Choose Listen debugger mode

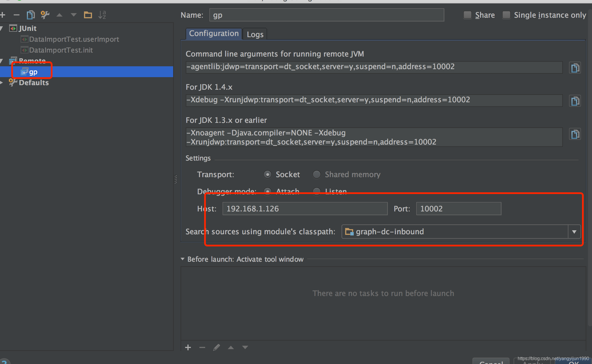(x=317, y=191)
